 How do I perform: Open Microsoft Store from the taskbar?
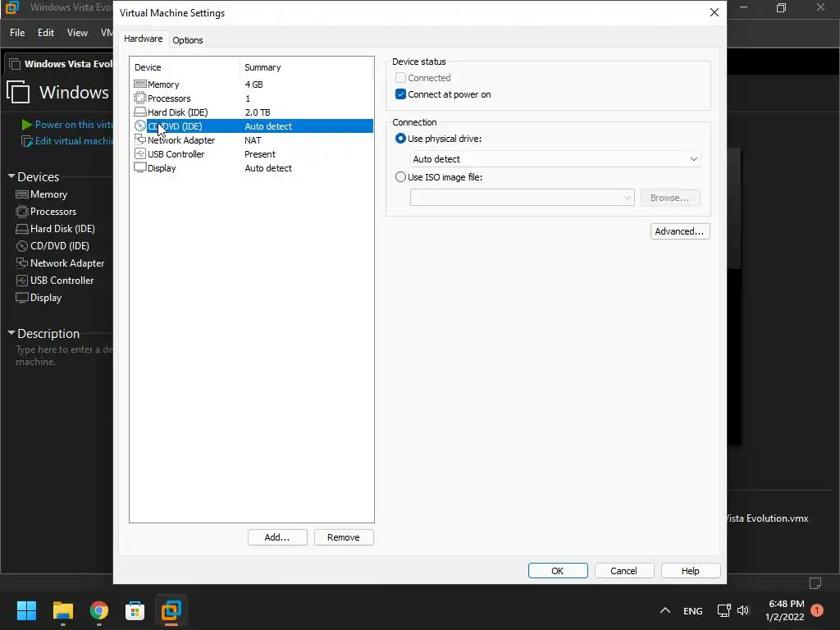[x=135, y=610]
